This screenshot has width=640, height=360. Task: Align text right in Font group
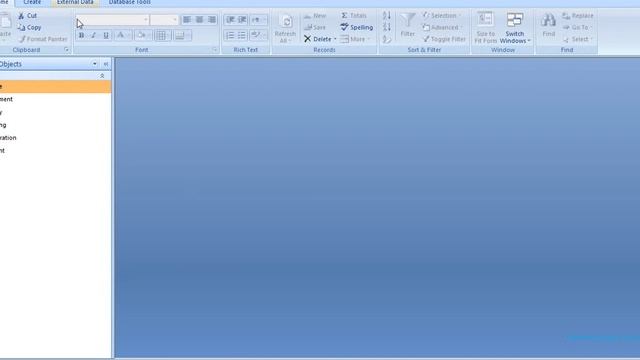(212, 20)
